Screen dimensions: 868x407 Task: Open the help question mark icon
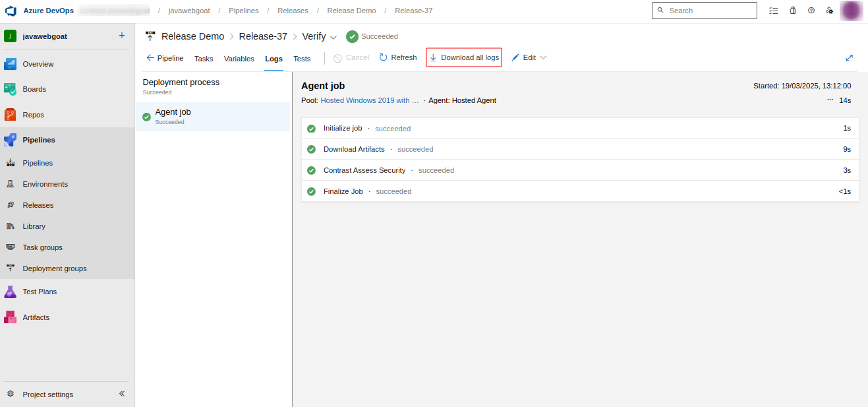[x=811, y=11]
